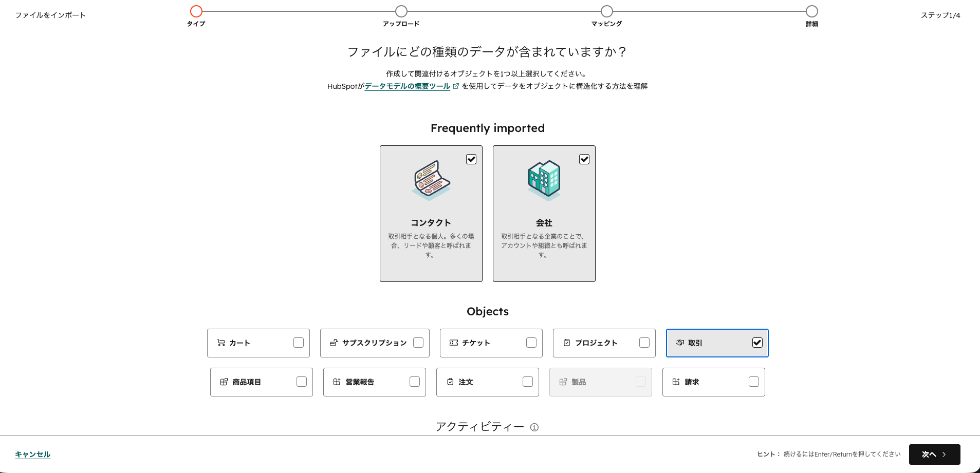The image size is (980, 473).
Task: Click the icon beside 製品
Action: 563,382
